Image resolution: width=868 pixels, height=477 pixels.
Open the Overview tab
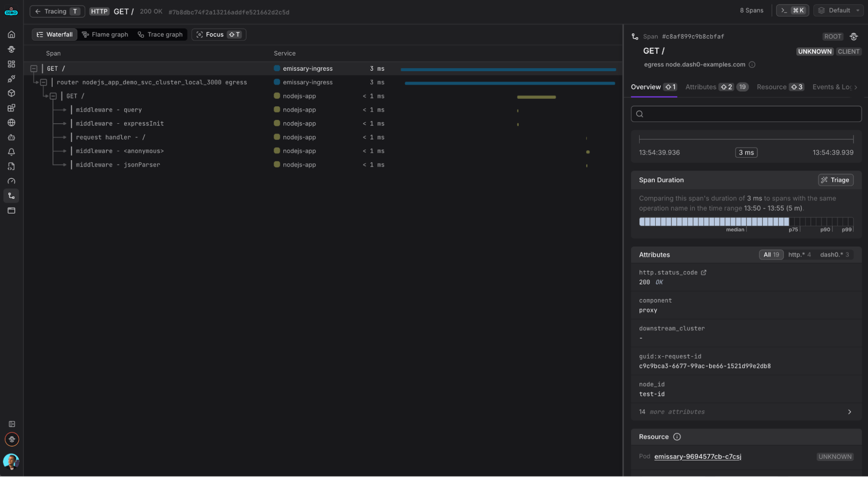(x=653, y=87)
